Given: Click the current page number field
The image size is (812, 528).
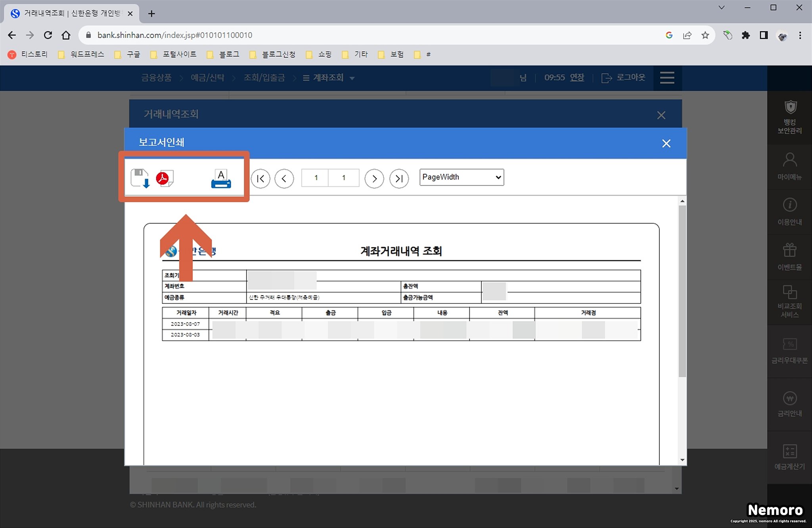Looking at the screenshot, I should point(316,178).
